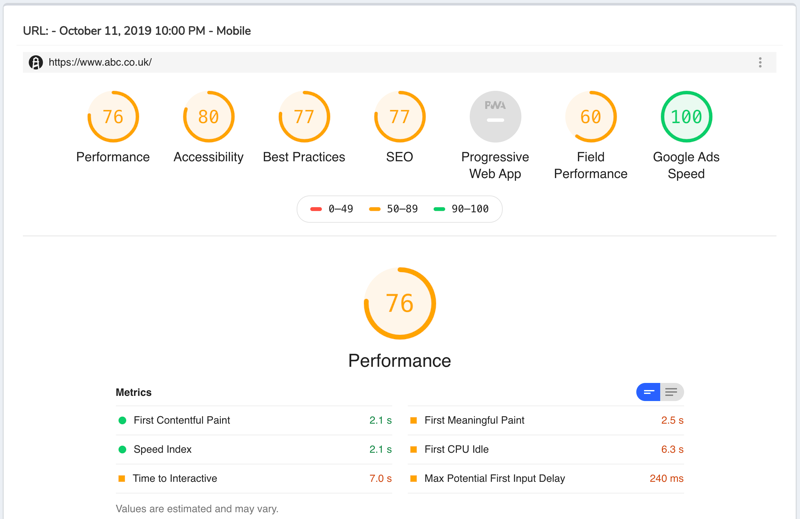The height and width of the screenshot is (519, 800).
Task: Click the Best Practices category label
Action: (x=304, y=157)
